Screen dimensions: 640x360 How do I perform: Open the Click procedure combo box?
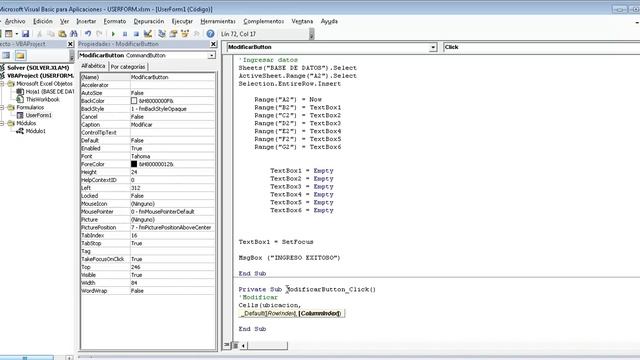point(542,47)
